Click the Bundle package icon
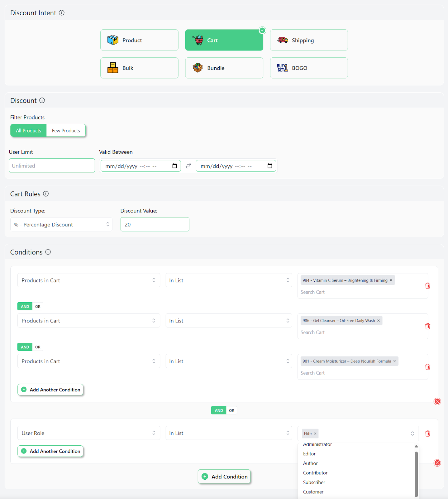The image size is (448, 499). pos(198,68)
